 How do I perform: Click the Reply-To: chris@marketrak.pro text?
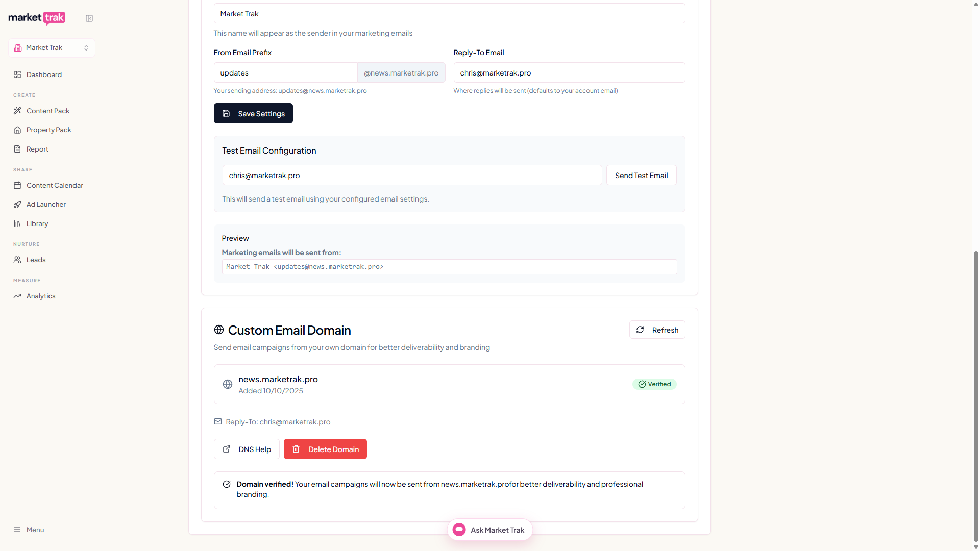pyautogui.click(x=278, y=422)
